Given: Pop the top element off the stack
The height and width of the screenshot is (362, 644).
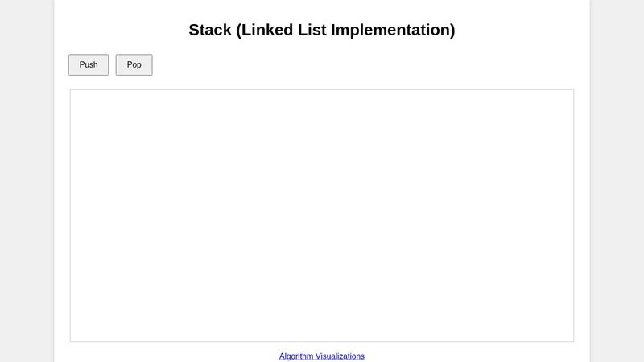Looking at the screenshot, I should pos(134,65).
